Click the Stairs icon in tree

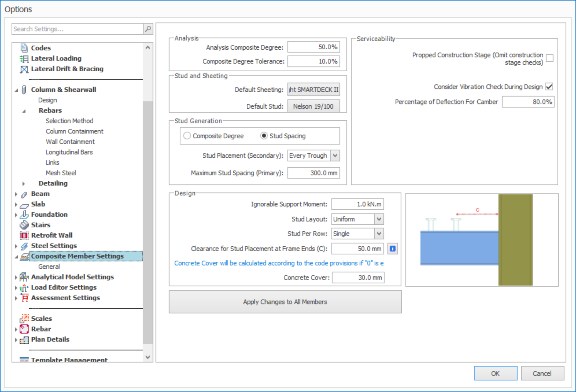(24, 225)
